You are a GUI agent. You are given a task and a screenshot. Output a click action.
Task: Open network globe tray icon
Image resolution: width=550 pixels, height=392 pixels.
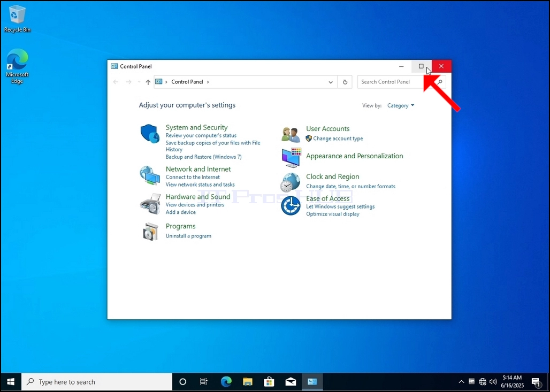pos(483,381)
